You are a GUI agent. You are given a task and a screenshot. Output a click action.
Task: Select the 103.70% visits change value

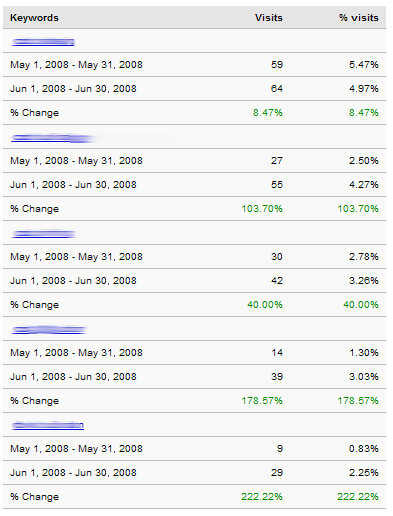[262, 209]
